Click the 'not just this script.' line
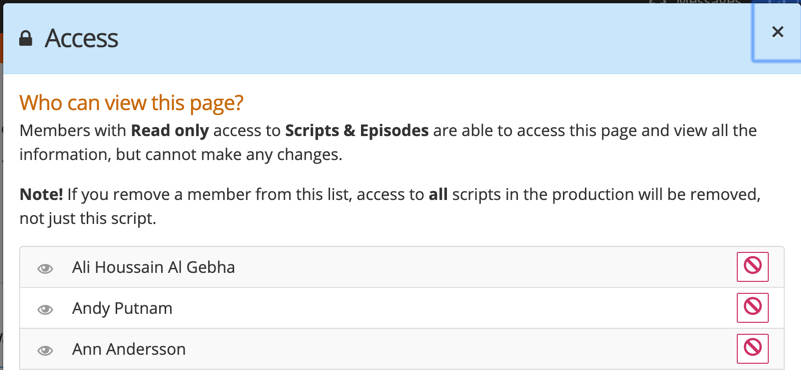The image size is (801, 384). pyautogui.click(x=87, y=219)
